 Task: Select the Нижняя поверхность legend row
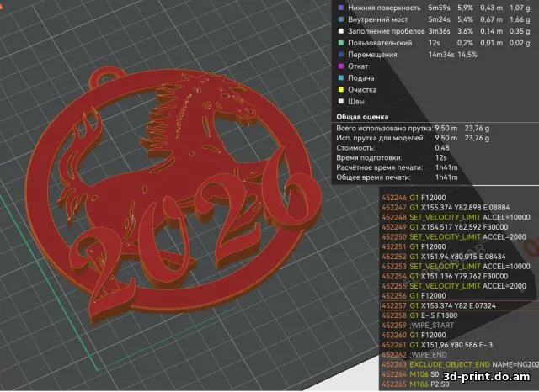point(435,8)
